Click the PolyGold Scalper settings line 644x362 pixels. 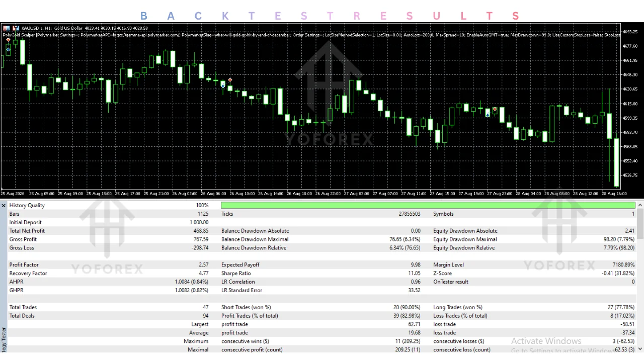click(312, 35)
